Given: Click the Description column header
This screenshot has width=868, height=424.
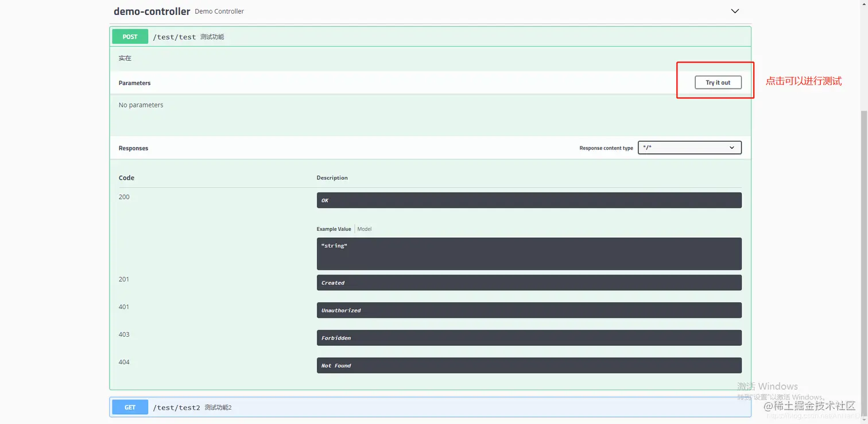Looking at the screenshot, I should pyautogui.click(x=332, y=178).
